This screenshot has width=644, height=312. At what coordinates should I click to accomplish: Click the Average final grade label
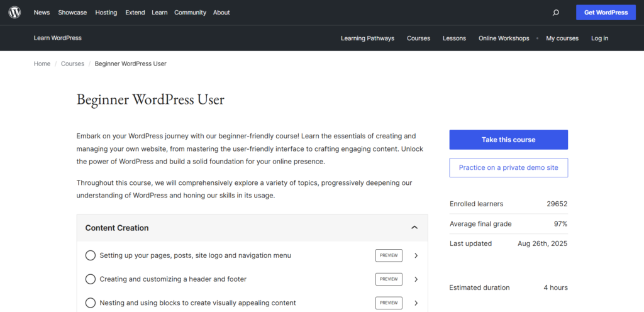click(x=480, y=224)
